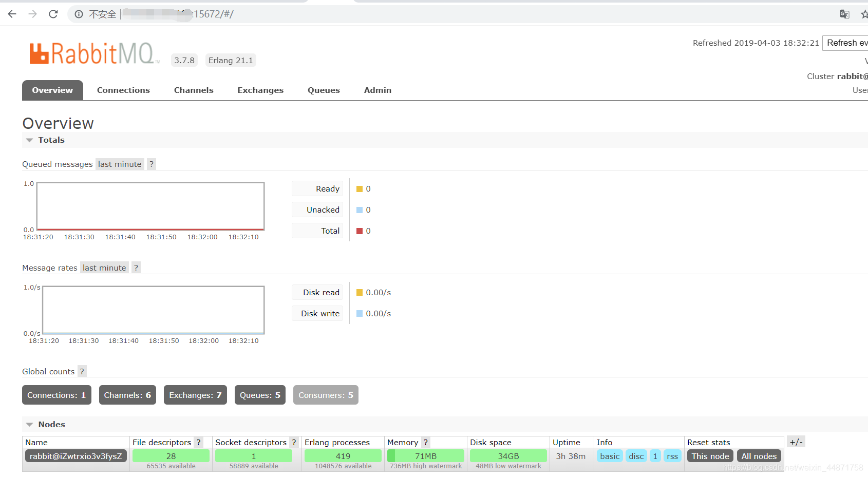The width and height of the screenshot is (868, 477).
Task: Click the disc info tag
Action: (x=636, y=456)
